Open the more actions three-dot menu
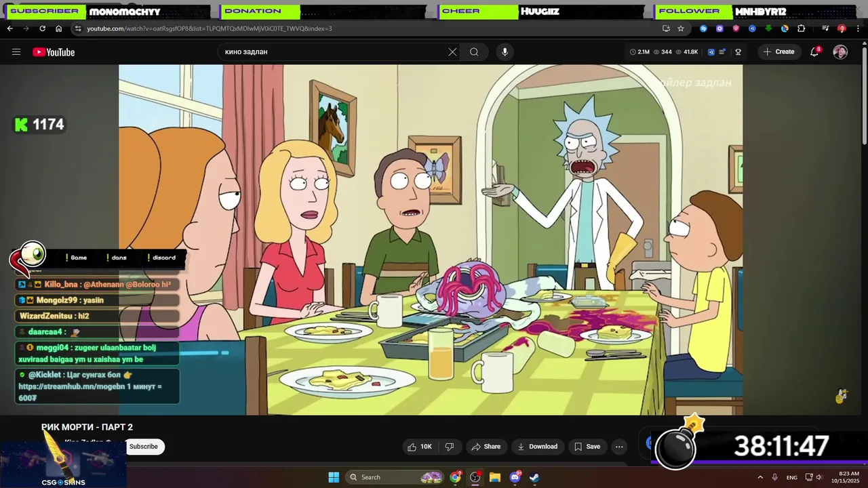 pyautogui.click(x=619, y=447)
